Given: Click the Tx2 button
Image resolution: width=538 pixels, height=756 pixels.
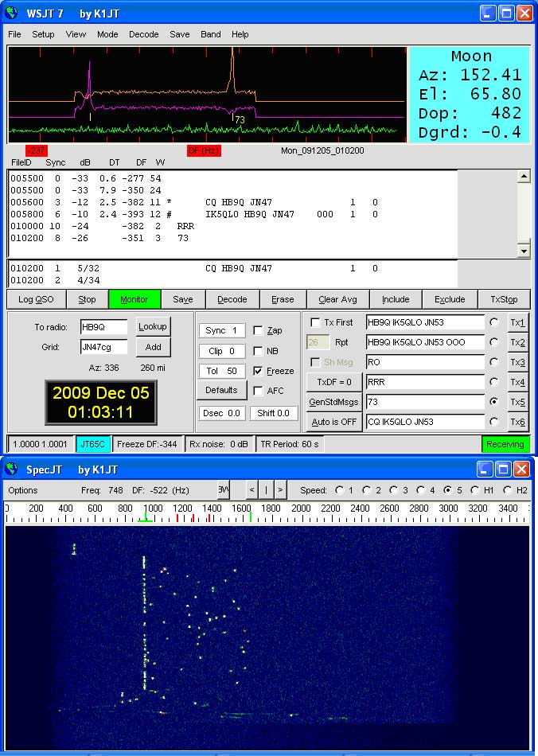Looking at the screenshot, I should click(517, 342).
